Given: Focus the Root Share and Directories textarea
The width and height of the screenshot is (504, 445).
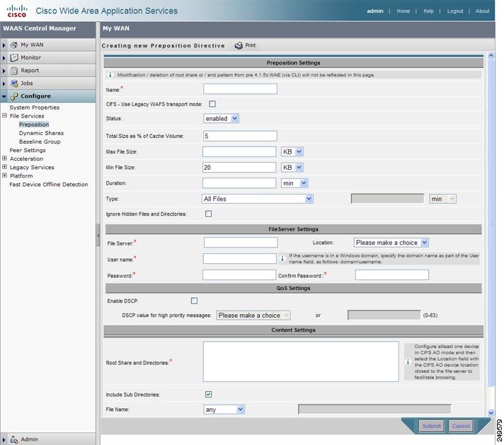Looking at the screenshot, I should (x=301, y=362).
